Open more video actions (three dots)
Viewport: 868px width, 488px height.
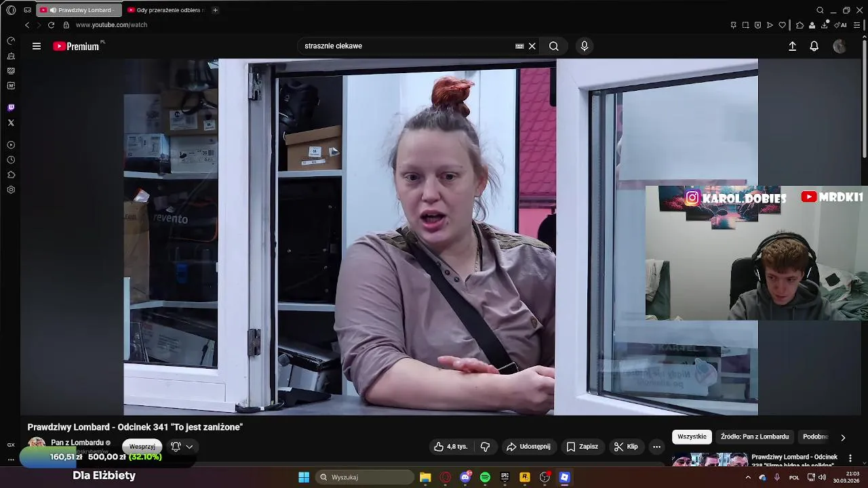click(656, 447)
